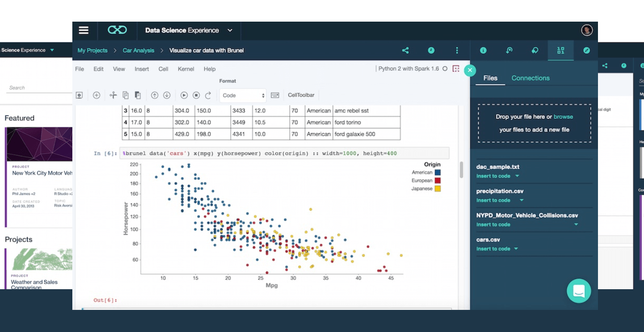Click the European red legend swatch
Image resolution: width=644 pixels, height=332 pixels.
(x=437, y=181)
